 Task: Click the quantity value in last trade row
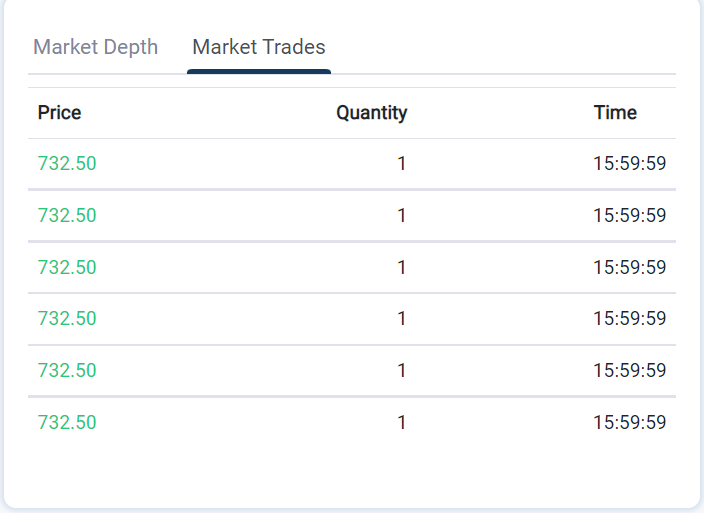(x=402, y=423)
